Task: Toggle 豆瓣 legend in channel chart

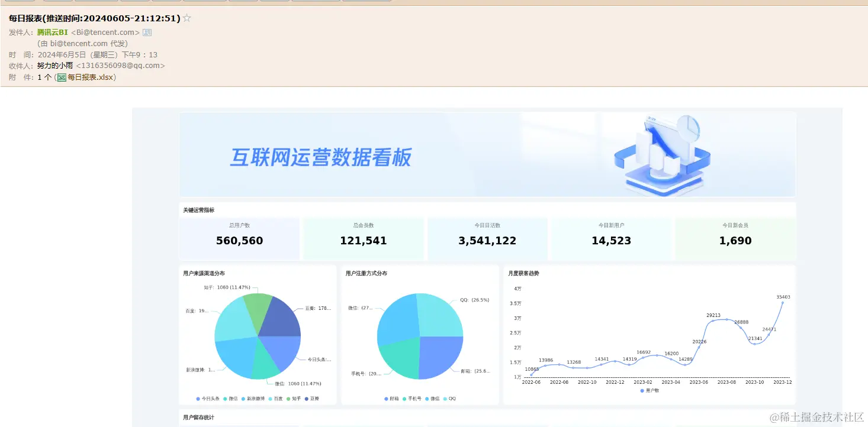Action: tap(311, 399)
